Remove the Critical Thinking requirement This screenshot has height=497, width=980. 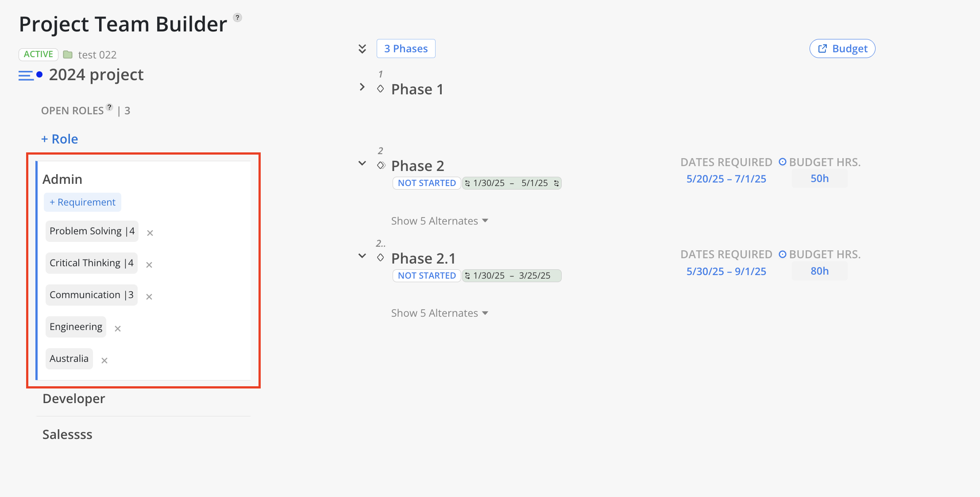point(149,264)
